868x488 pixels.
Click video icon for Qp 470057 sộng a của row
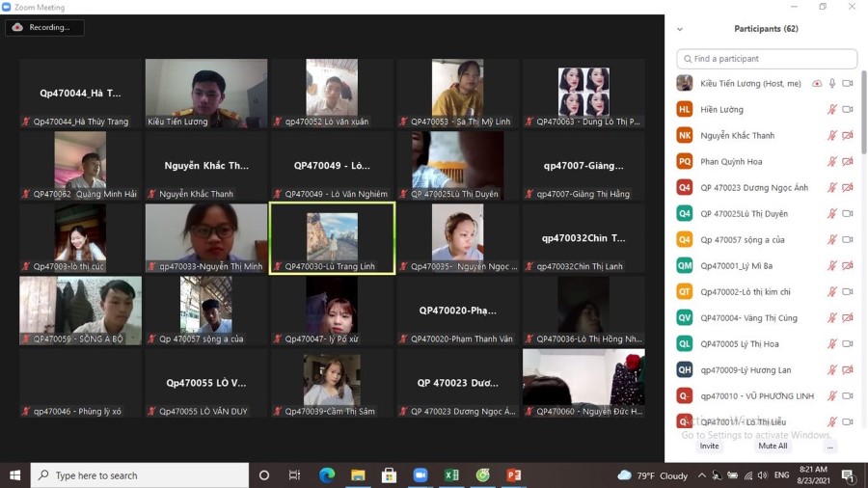(848, 239)
